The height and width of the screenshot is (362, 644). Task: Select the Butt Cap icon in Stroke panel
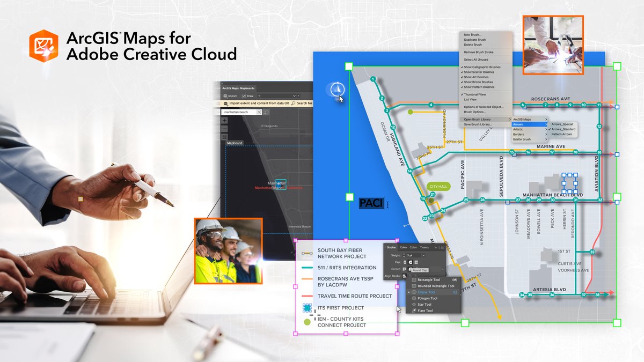coord(405,262)
